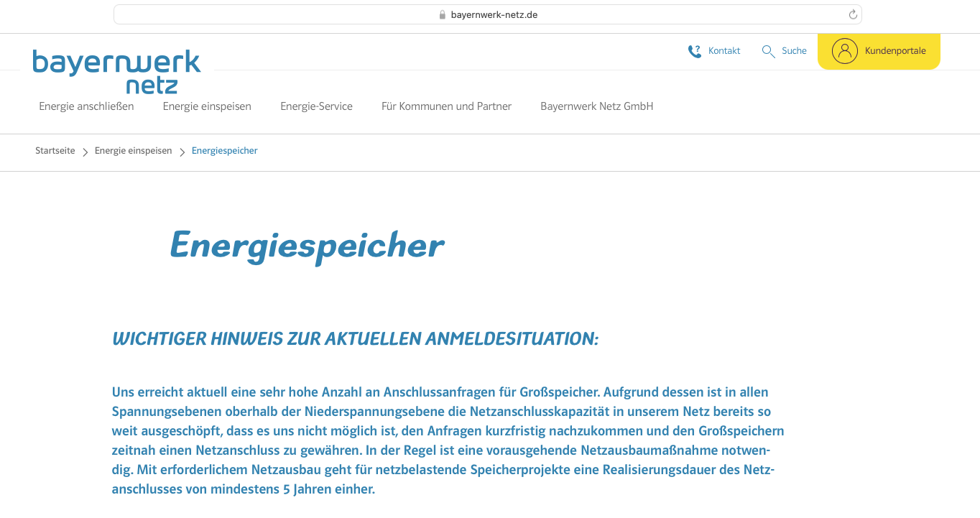Viewport: 980px width, 518px height.
Task: Go to Startseite via breadcrumb
Action: (55, 151)
